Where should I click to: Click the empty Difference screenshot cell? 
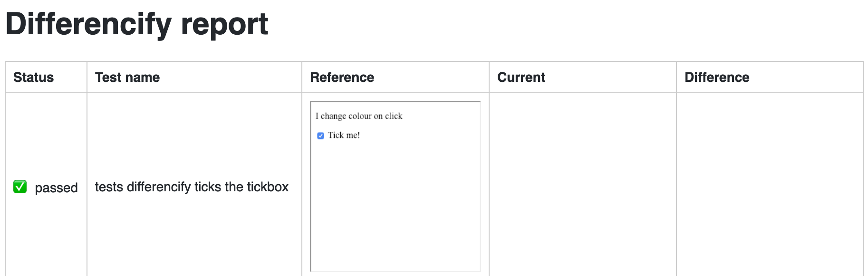[x=770, y=187]
